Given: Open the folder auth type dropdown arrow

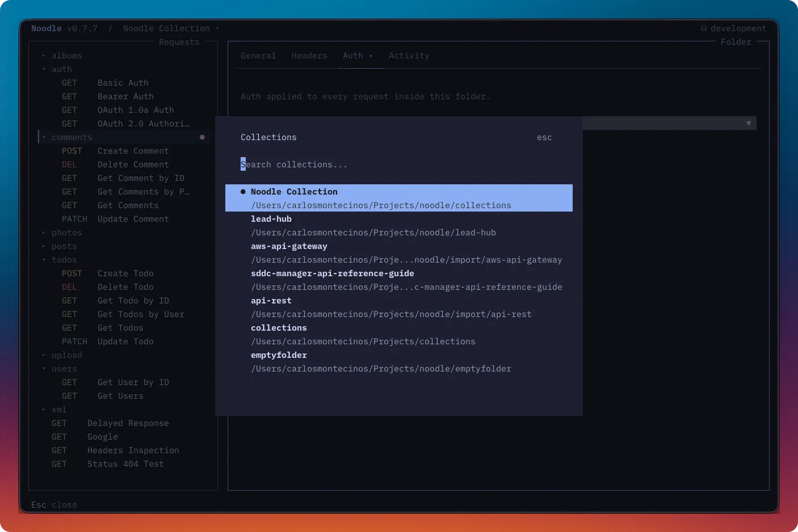Looking at the screenshot, I should [749, 123].
